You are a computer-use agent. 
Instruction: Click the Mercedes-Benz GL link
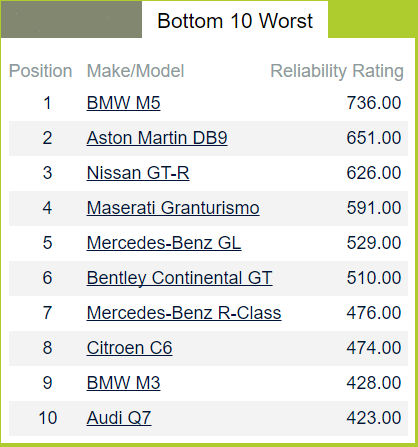coord(164,243)
